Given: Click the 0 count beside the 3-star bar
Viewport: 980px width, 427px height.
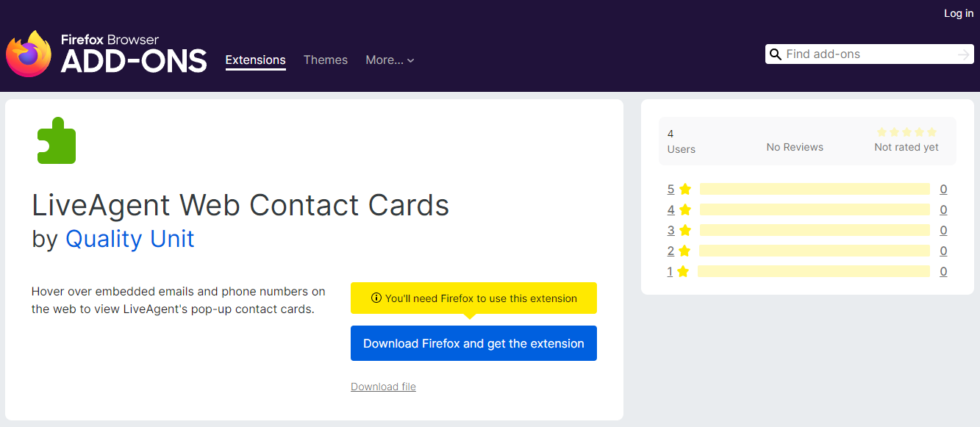Looking at the screenshot, I should pyautogui.click(x=943, y=230).
